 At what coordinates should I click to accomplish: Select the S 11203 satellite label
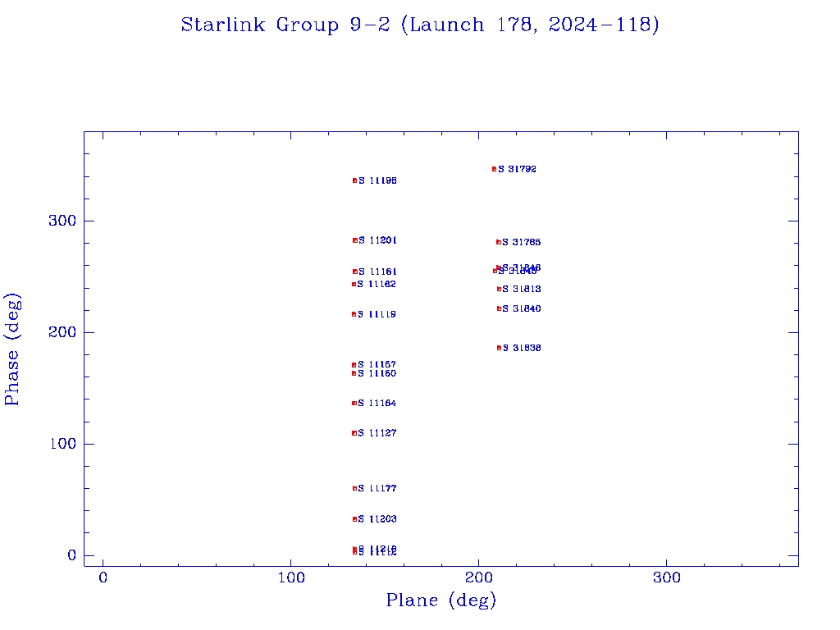(377, 518)
